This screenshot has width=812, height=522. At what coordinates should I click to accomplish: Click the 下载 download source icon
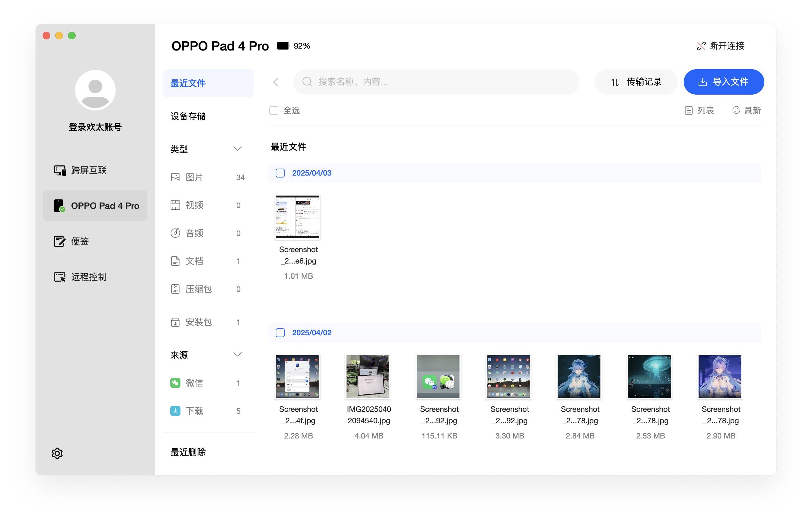click(x=175, y=411)
